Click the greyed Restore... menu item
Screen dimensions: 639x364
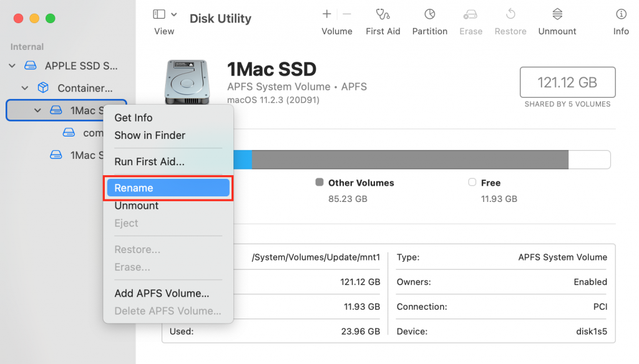pos(137,249)
